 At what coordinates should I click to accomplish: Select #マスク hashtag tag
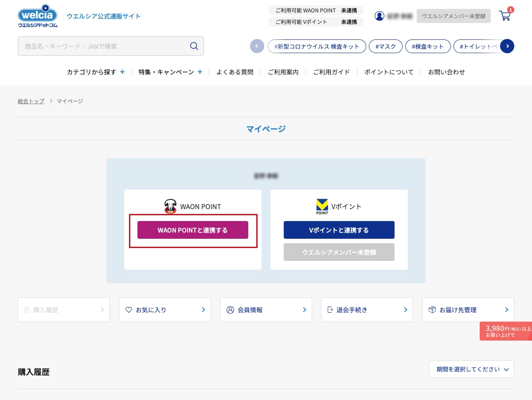pos(386,46)
